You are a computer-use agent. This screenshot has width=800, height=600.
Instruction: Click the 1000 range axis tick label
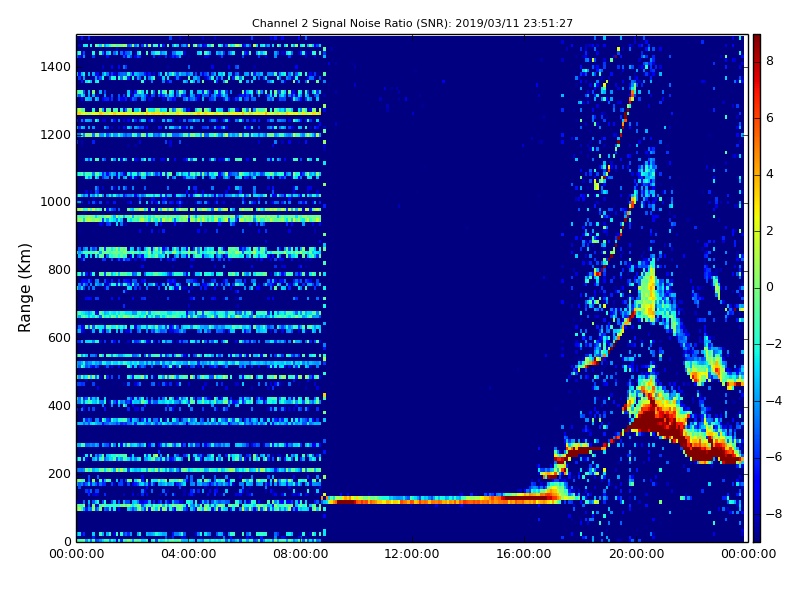click(x=56, y=202)
